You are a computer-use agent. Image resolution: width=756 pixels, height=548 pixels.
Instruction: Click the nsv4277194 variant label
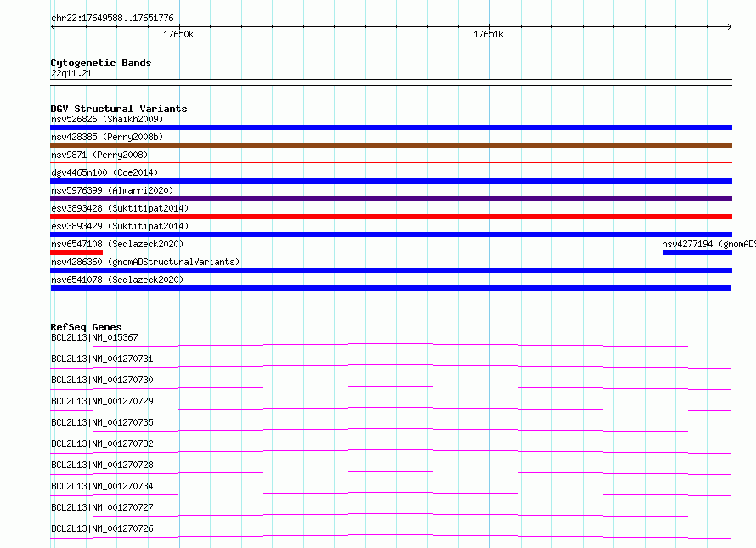coord(708,244)
